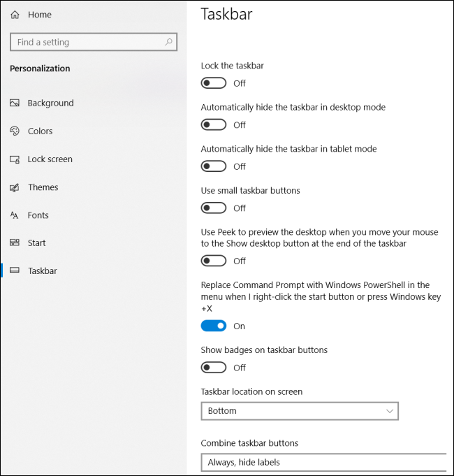Click the Themes brush icon
Viewport: 454px width, 476px height.
tap(15, 187)
